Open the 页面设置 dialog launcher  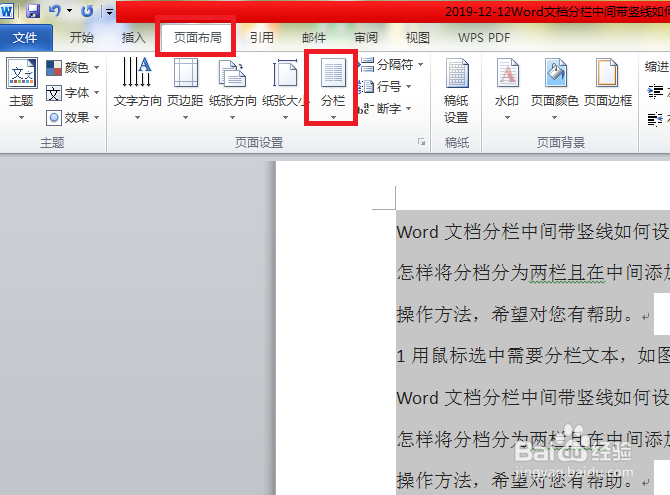tap(422, 141)
